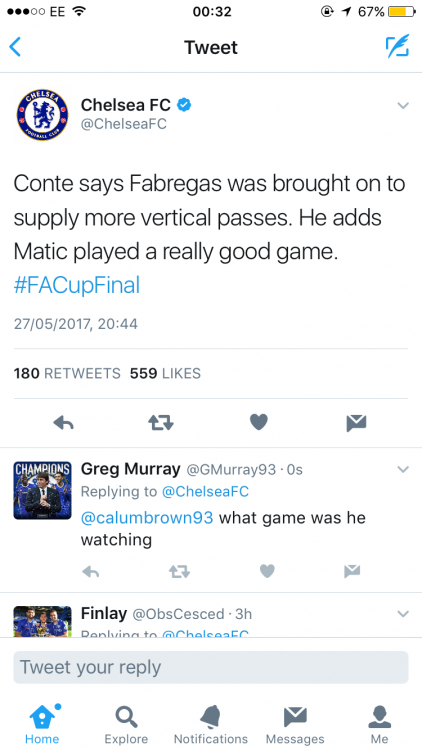Like the Chelsea FC tweet with heart
Screen dimensions: 422x750
(259, 422)
